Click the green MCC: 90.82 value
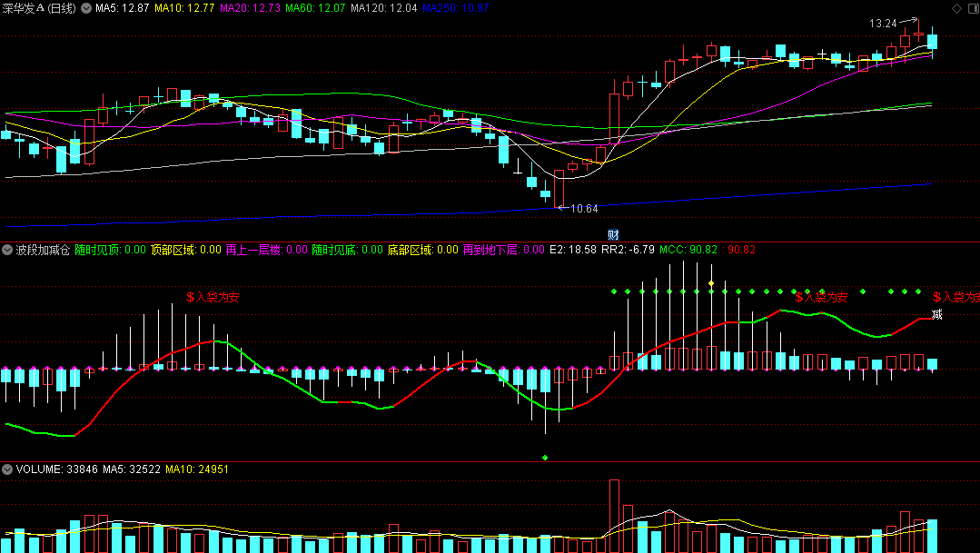 (x=688, y=250)
